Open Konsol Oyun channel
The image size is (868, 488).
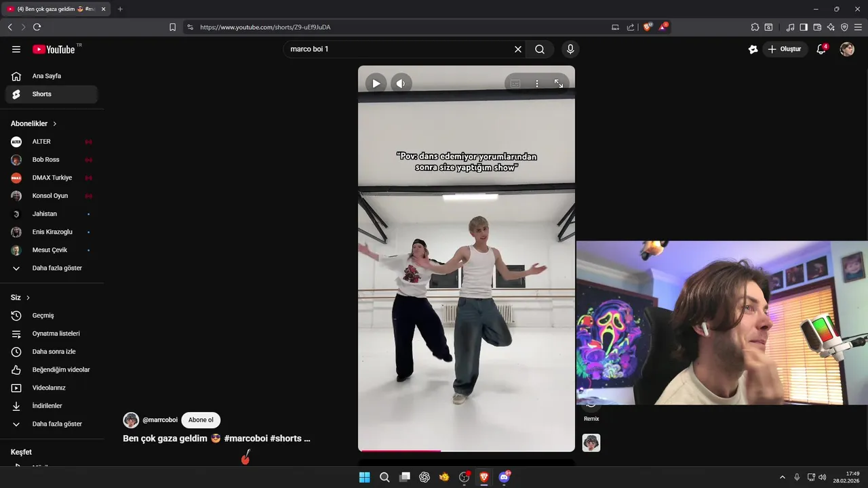[x=52, y=196]
